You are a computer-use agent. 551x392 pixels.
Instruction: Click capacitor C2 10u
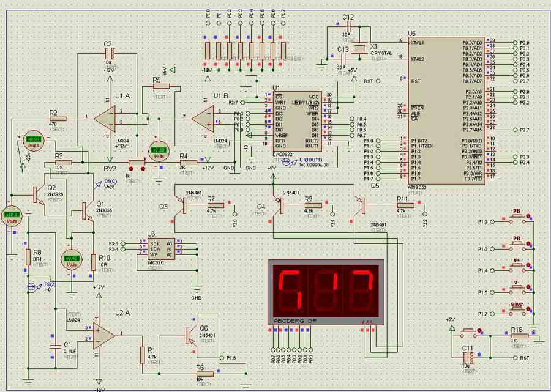(x=110, y=53)
